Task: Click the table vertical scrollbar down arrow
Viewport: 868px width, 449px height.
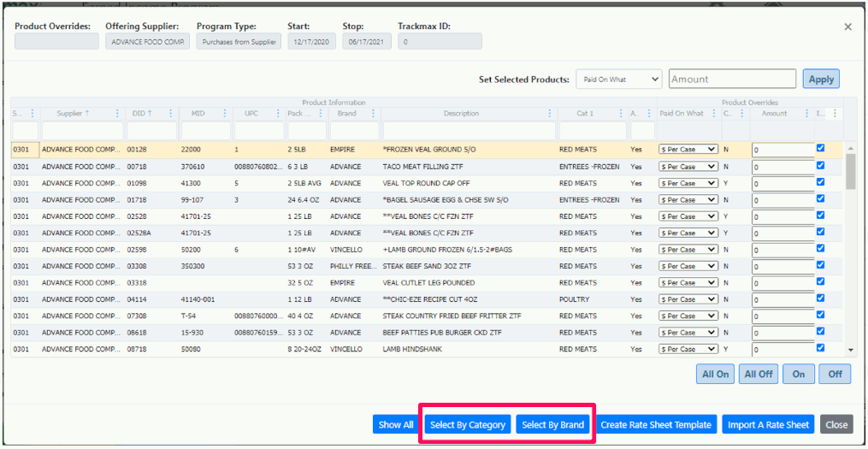Action: pyautogui.click(x=850, y=350)
